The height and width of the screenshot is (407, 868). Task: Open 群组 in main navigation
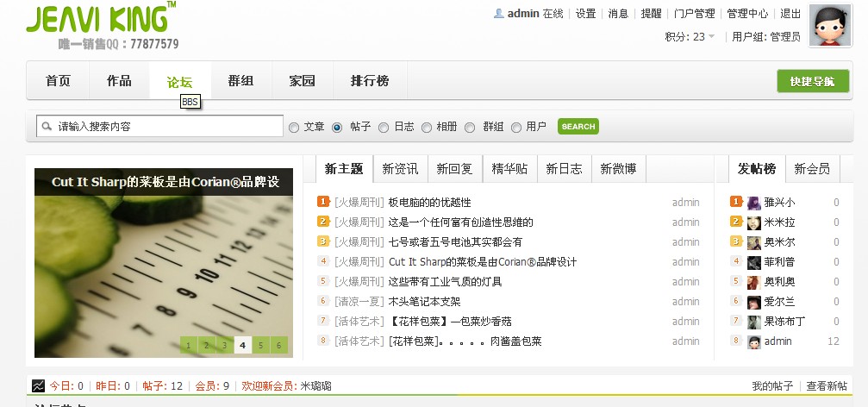(240, 81)
